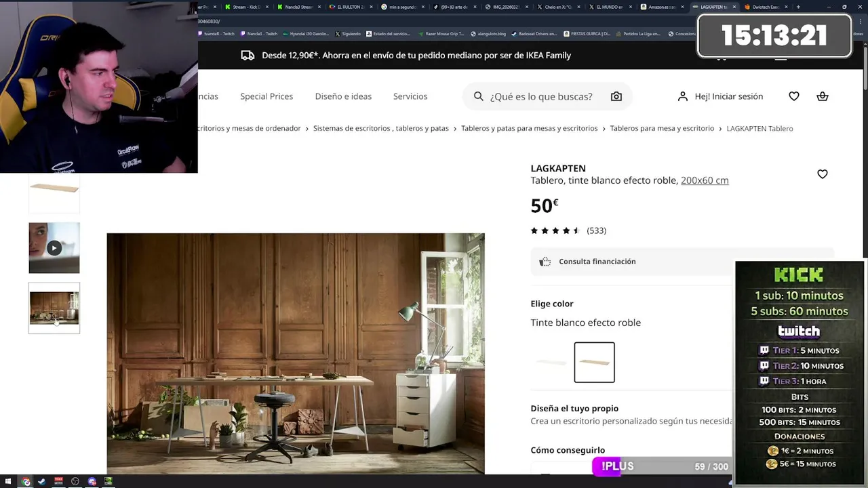Image resolution: width=868 pixels, height=488 pixels.
Task: Choose the oak-effect colour swatch
Action: click(595, 363)
